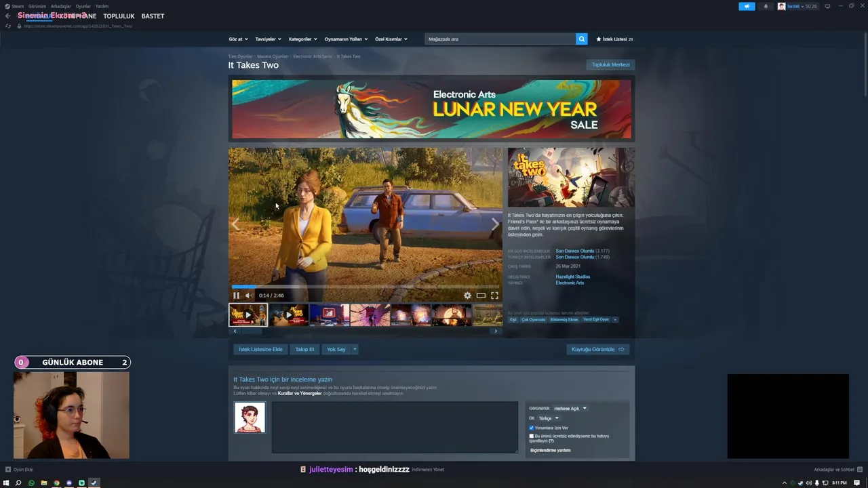This screenshot has width=868, height=488.
Task: Expand the Özel Kısımlar menu
Action: click(391, 39)
